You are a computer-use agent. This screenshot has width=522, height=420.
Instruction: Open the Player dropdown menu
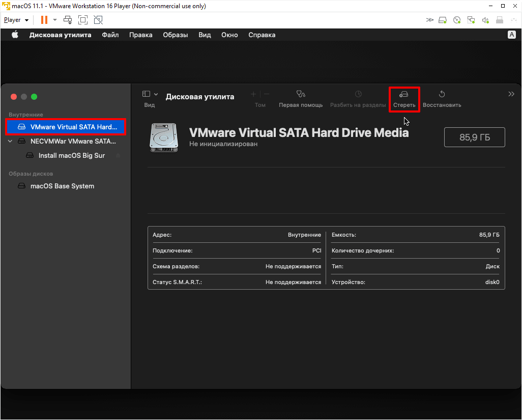click(16, 20)
